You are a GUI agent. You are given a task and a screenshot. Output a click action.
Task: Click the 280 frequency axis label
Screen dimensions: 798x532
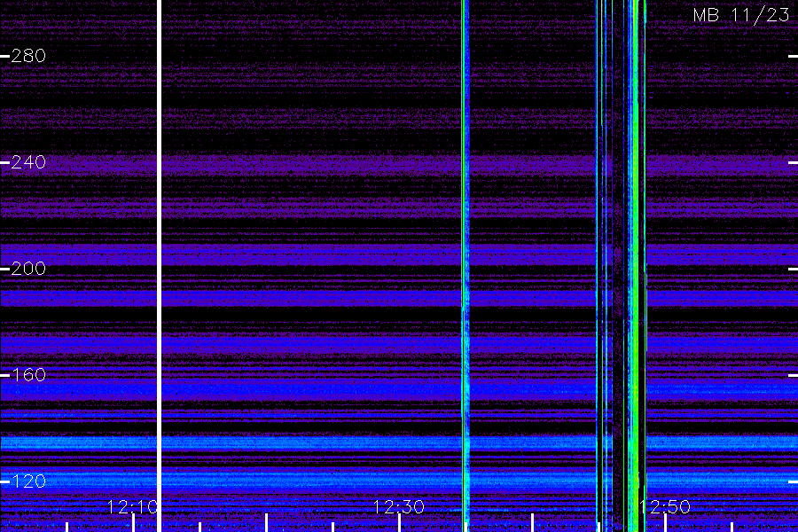point(28,56)
